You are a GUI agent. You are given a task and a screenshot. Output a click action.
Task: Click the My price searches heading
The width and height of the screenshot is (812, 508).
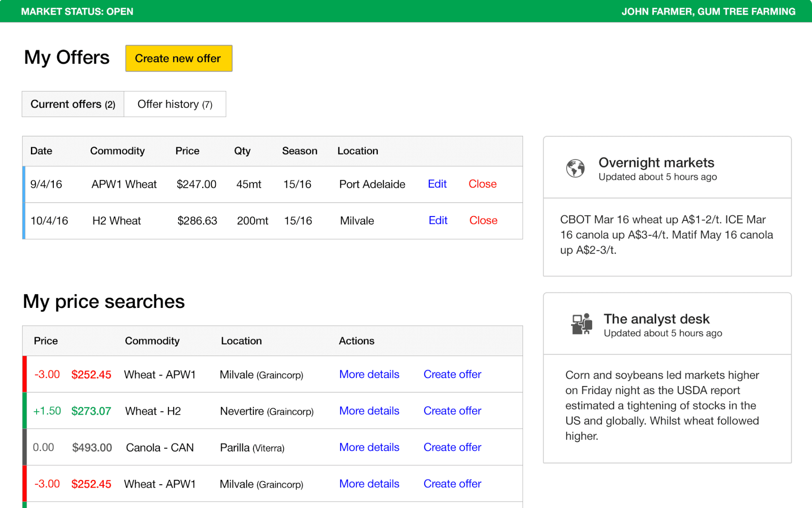(x=104, y=302)
